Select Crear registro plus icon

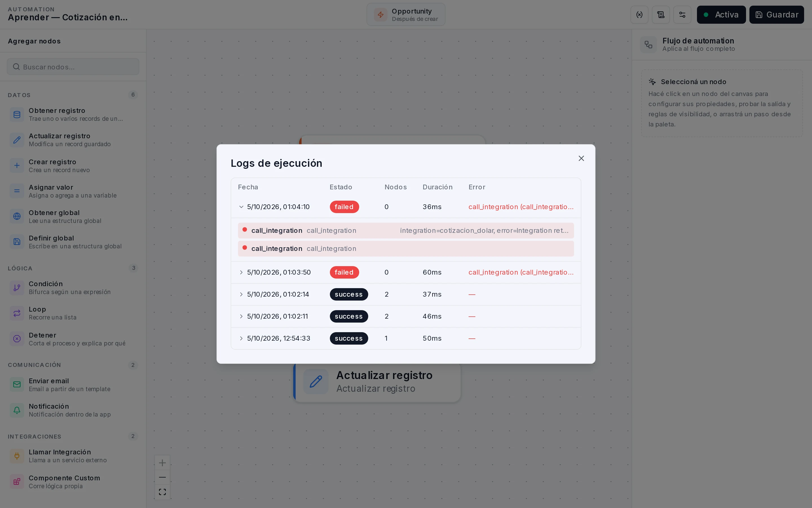17,165
